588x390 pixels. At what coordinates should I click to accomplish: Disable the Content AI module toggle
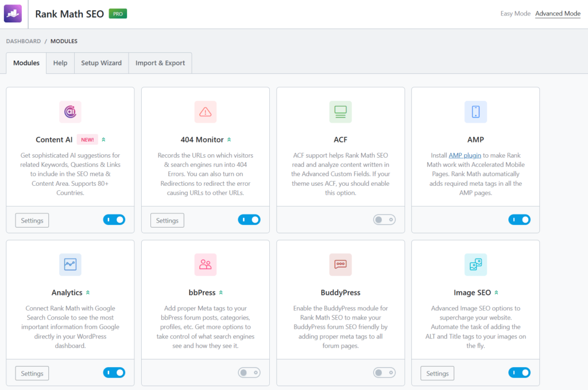[x=114, y=220]
